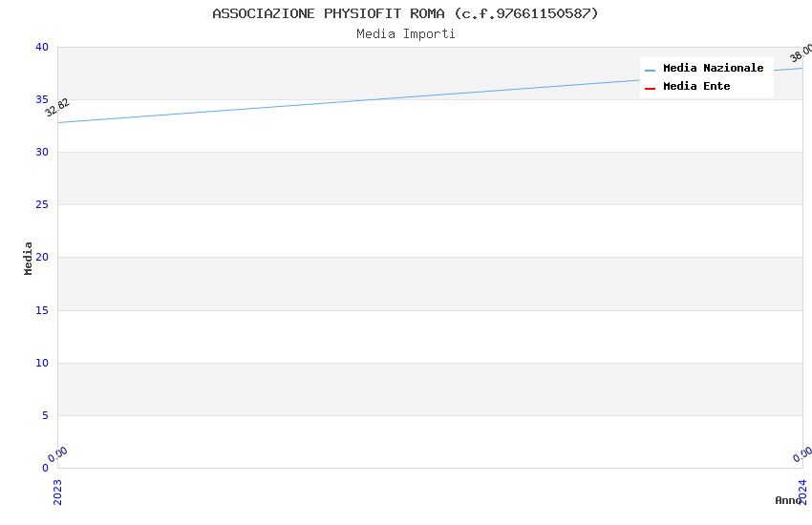Click the 25 y-axis tick label
This screenshot has height=525, width=812.
[41, 205]
